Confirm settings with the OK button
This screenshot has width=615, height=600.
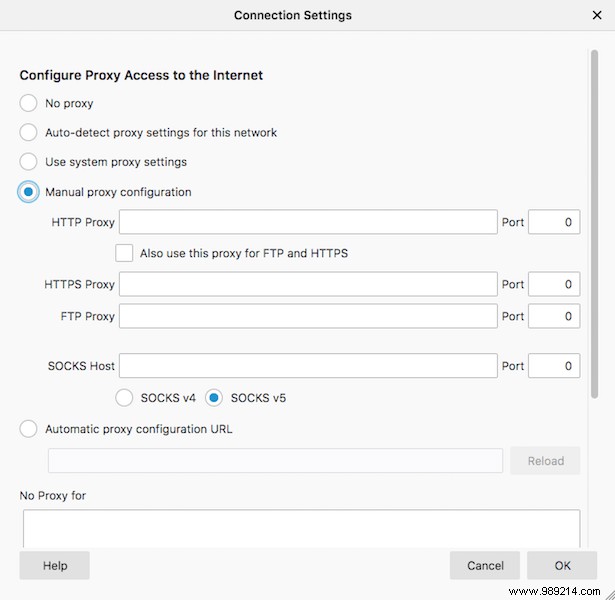(x=562, y=565)
